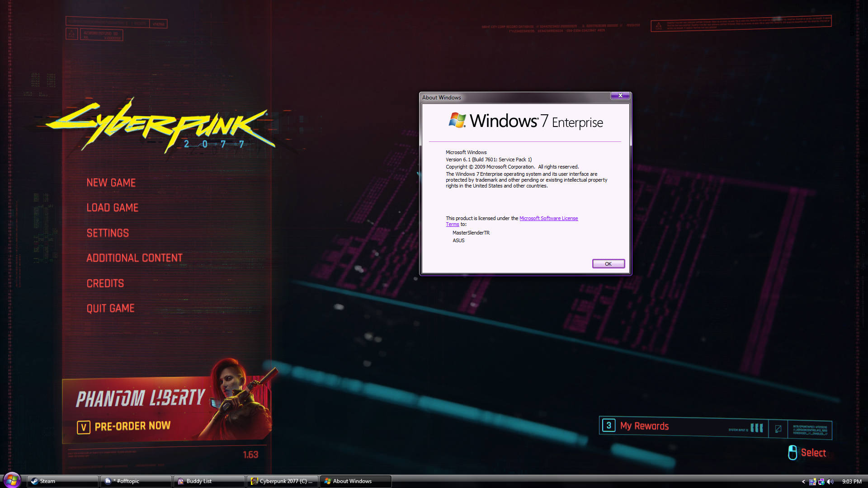Open the LOAD GAME menu
This screenshot has width=868, height=488.
113,208
